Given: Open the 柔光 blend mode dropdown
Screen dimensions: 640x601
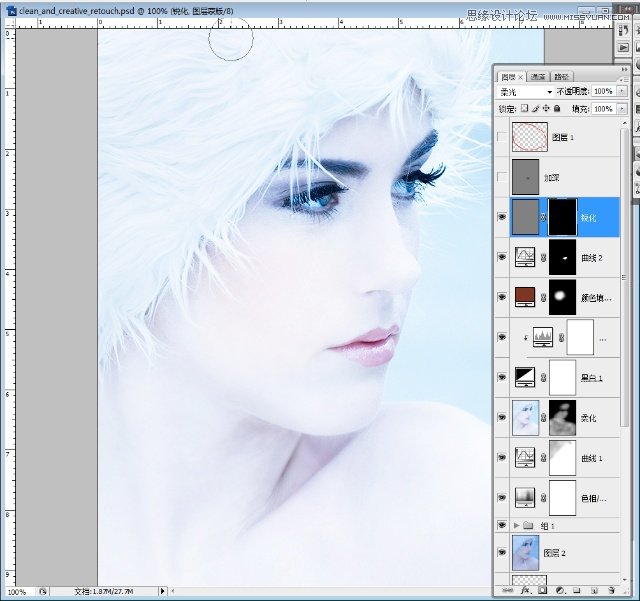Looking at the screenshot, I should click(525, 92).
